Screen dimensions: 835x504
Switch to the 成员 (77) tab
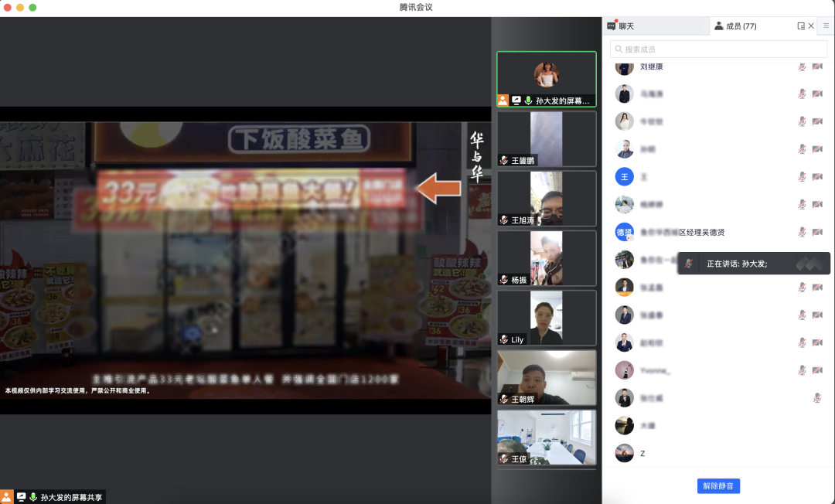click(x=735, y=26)
